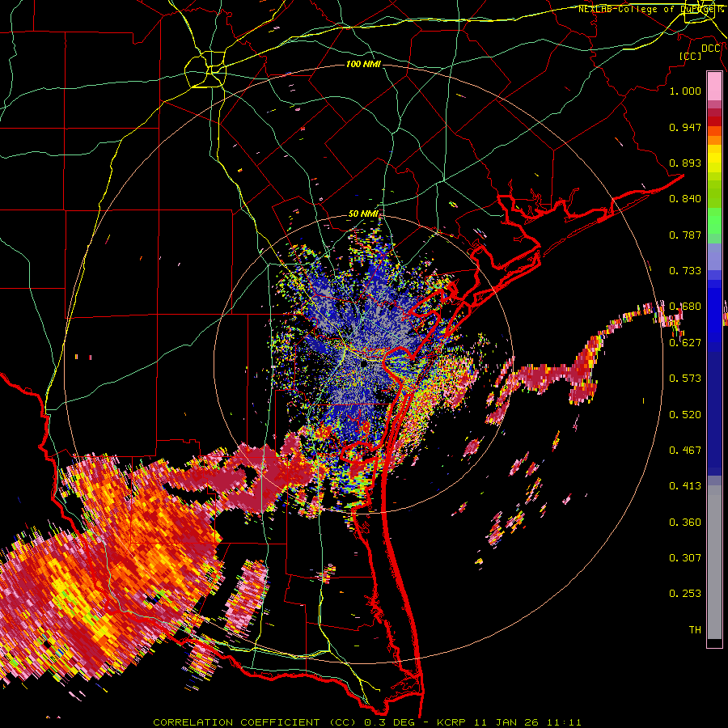Click the 50 NMI range ring label
728x728 pixels.
point(363,214)
